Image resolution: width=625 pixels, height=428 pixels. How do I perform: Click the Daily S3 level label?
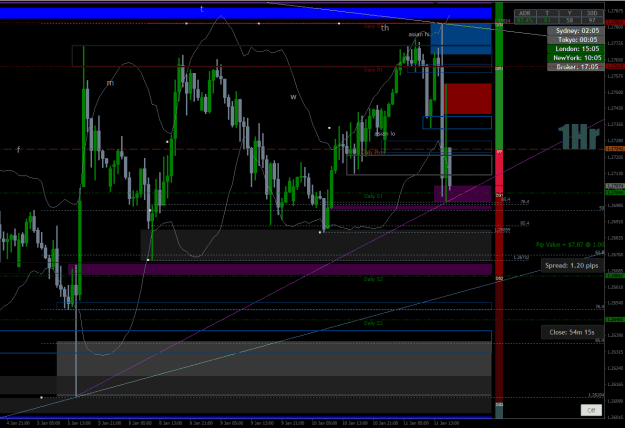[373, 323]
